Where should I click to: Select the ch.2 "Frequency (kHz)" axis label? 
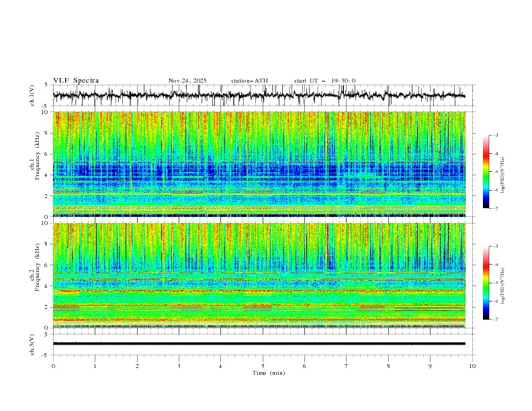(x=38, y=267)
